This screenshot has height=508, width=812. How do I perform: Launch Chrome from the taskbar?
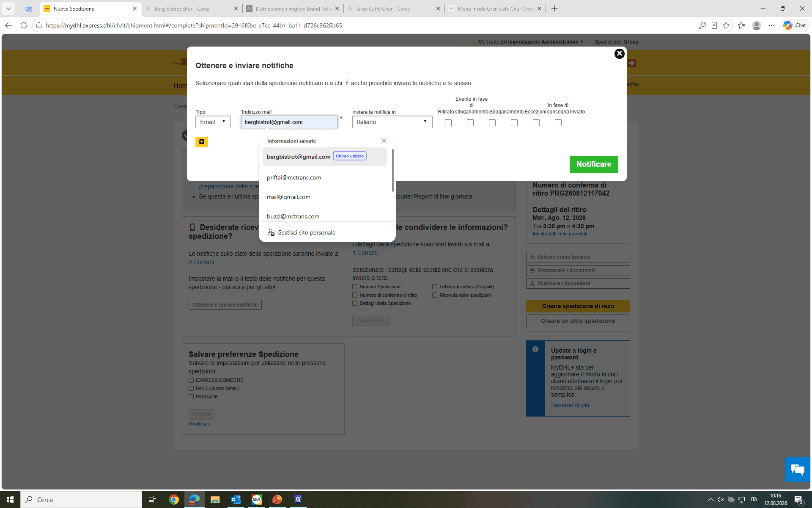[x=173, y=500]
